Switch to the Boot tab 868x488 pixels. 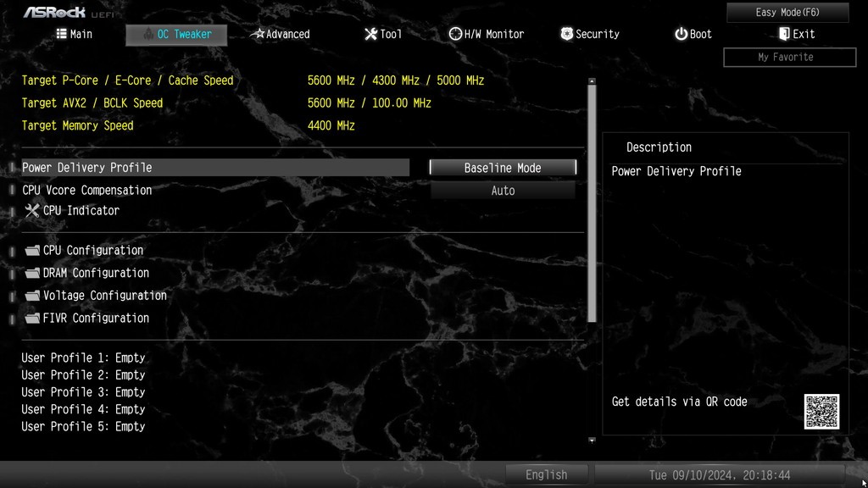tap(693, 34)
